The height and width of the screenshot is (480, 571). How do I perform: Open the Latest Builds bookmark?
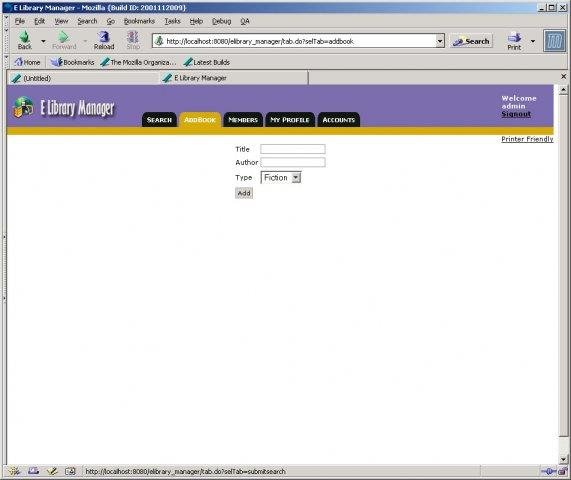pos(207,62)
